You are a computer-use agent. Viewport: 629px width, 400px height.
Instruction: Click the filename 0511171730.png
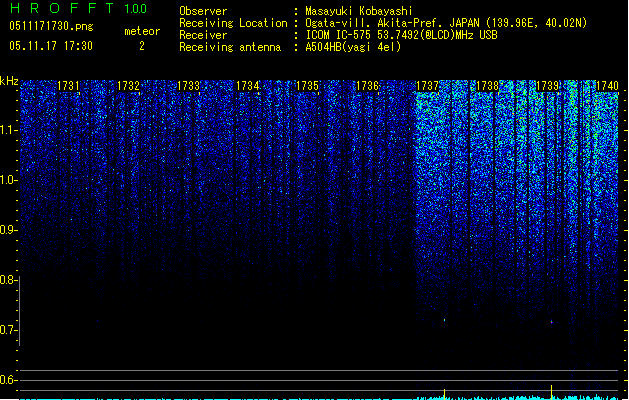click(x=51, y=26)
